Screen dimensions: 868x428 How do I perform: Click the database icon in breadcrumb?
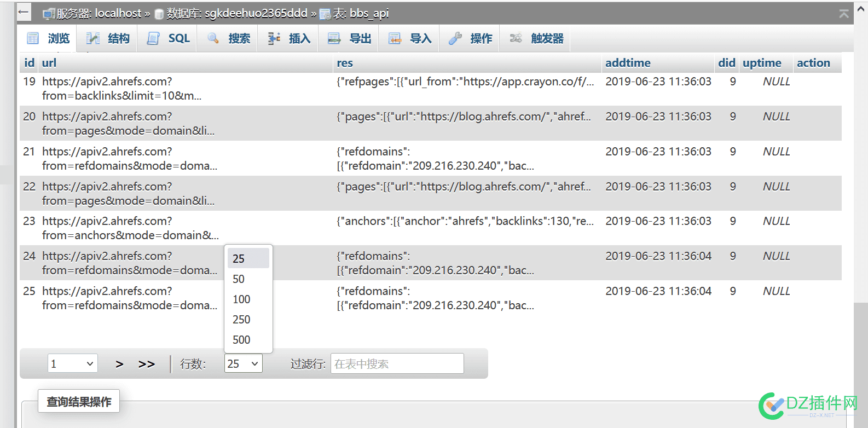pyautogui.click(x=159, y=14)
